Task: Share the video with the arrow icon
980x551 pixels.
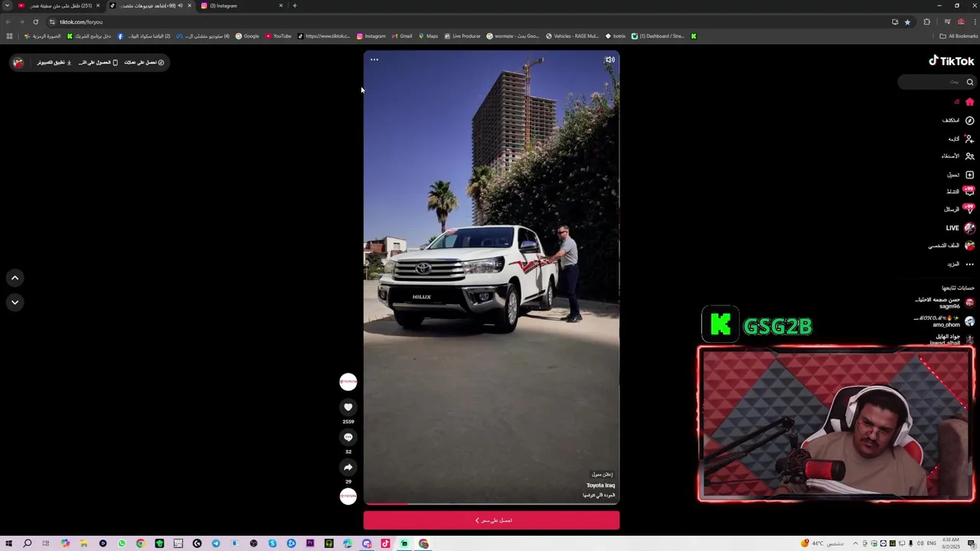Action: tap(348, 467)
